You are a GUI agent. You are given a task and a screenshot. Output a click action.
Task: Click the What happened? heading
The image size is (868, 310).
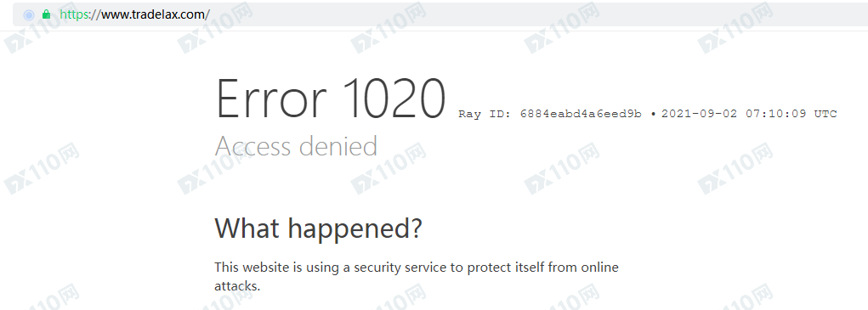coord(318,228)
